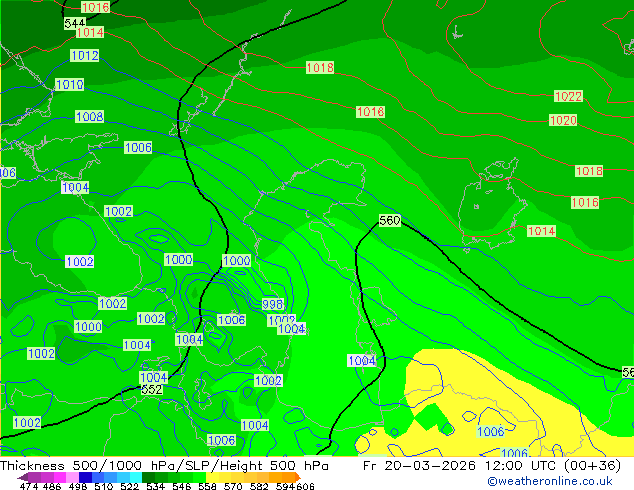Select the blue 1008 isobar label
The image size is (634, 490).
coord(89,116)
